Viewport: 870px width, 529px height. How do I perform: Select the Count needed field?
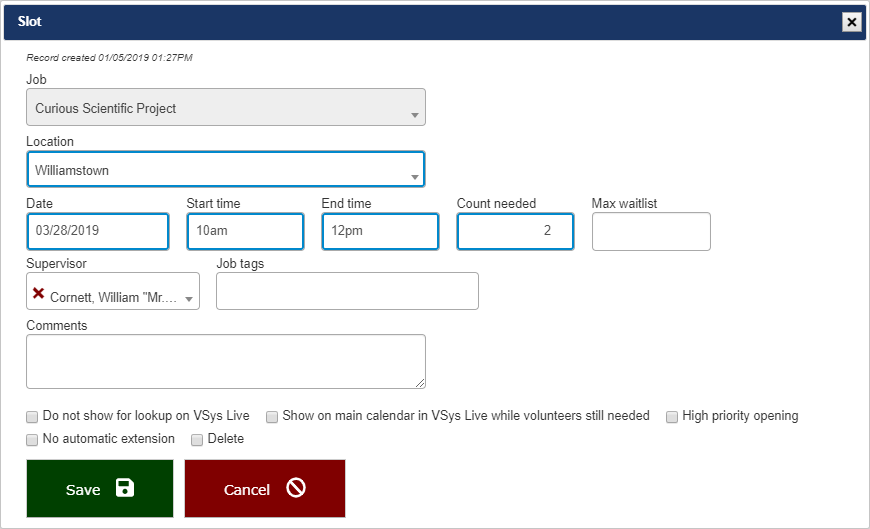click(x=515, y=231)
